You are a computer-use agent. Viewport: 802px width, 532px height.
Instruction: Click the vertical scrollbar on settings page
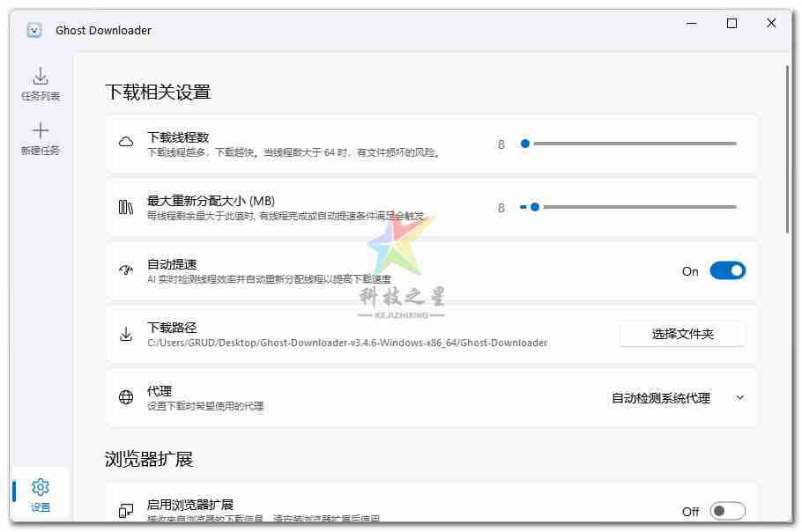pyautogui.click(x=787, y=150)
